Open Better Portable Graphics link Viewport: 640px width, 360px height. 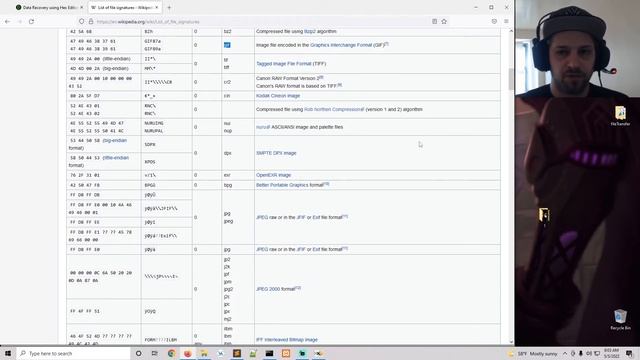click(x=282, y=185)
